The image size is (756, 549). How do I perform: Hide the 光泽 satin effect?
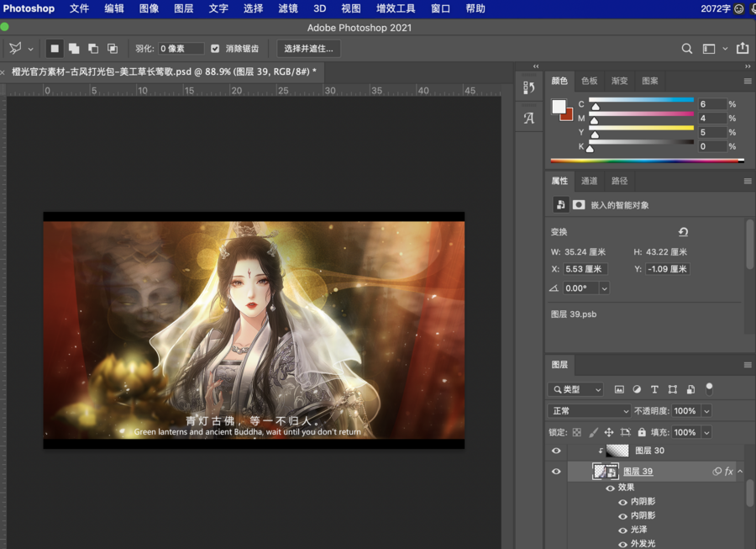click(x=622, y=530)
